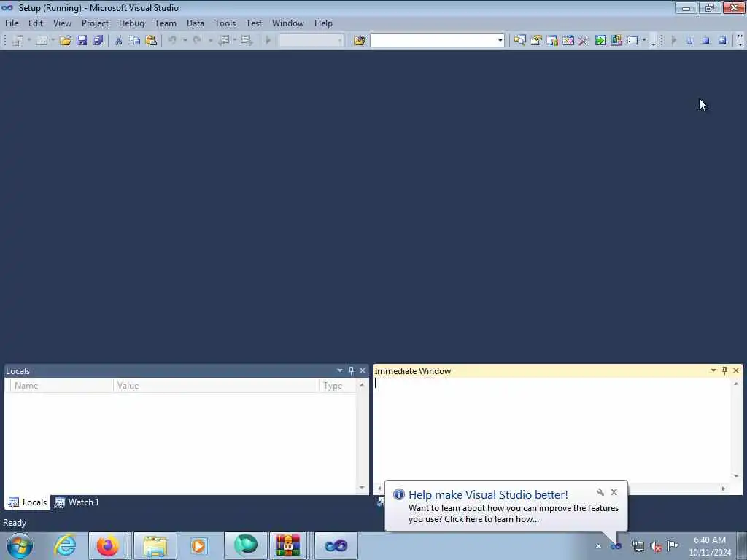
Task: Close the Locals panel
Action: click(x=363, y=370)
